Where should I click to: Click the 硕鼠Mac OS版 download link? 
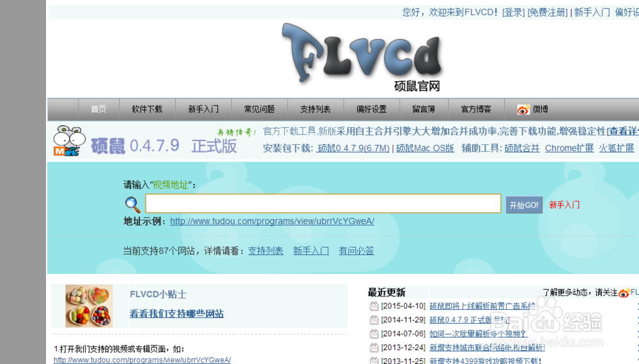(425, 148)
